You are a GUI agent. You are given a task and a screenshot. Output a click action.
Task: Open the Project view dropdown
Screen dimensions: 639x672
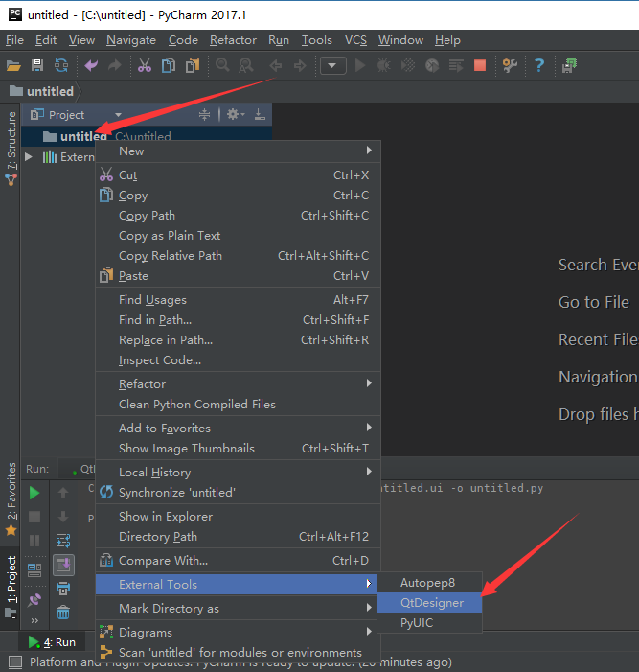coord(118,115)
